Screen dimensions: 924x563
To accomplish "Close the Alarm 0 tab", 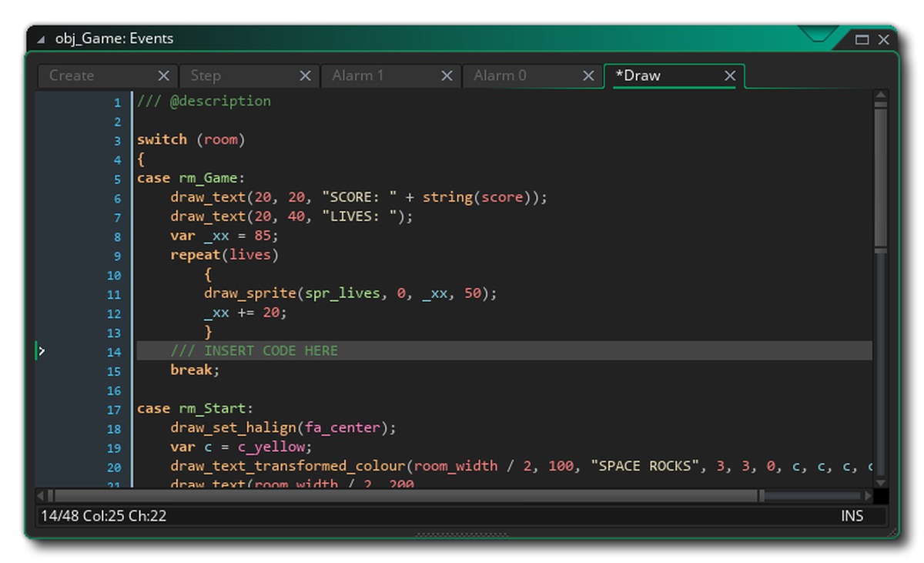I will point(588,75).
